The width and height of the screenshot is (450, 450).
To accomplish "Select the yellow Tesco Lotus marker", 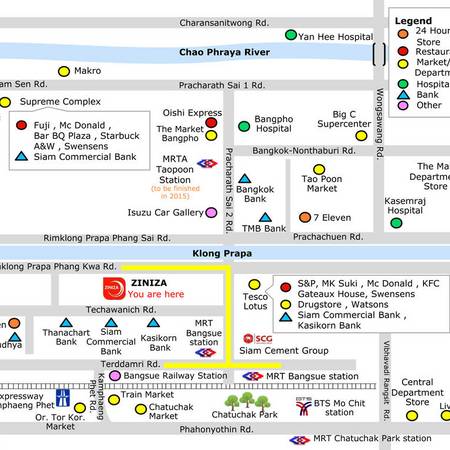I will (254, 284).
